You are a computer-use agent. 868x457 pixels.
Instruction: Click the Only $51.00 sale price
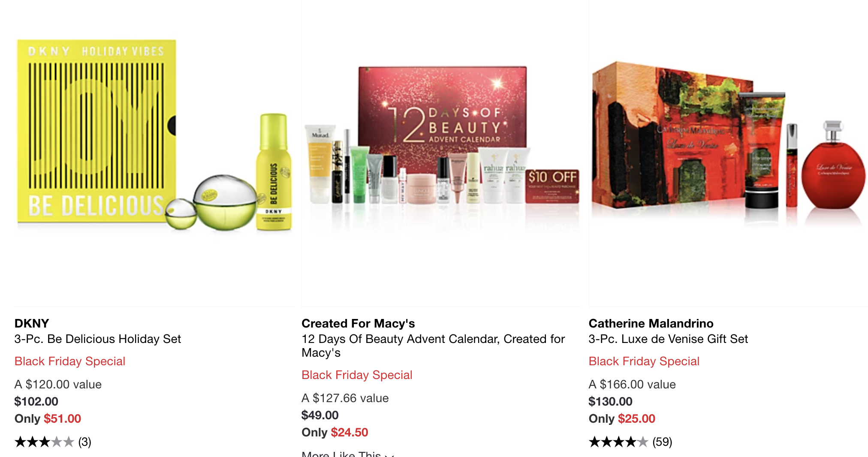tap(48, 419)
